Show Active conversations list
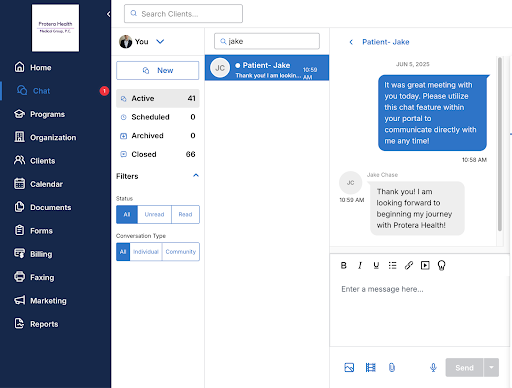This screenshot has height=388, width=512. [x=158, y=98]
